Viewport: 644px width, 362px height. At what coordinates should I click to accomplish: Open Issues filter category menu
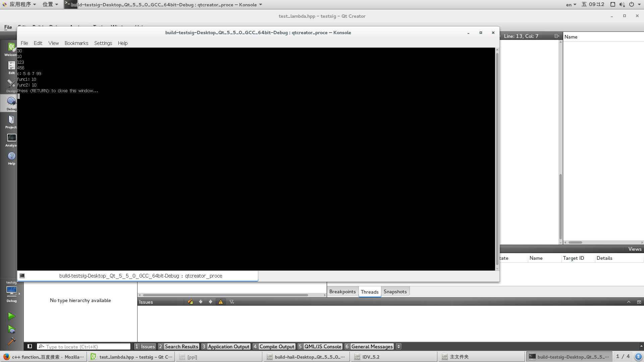pyautogui.click(x=231, y=302)
